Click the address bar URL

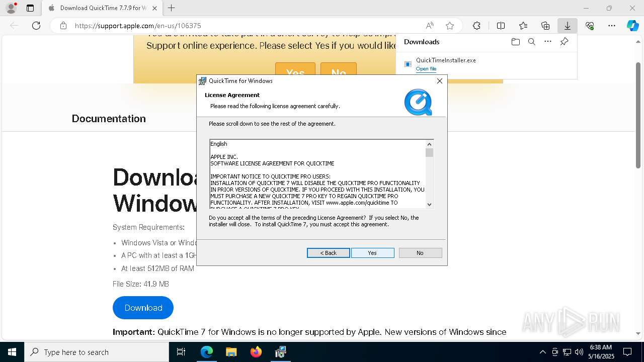pyautogui.click(x=138, y=26)
